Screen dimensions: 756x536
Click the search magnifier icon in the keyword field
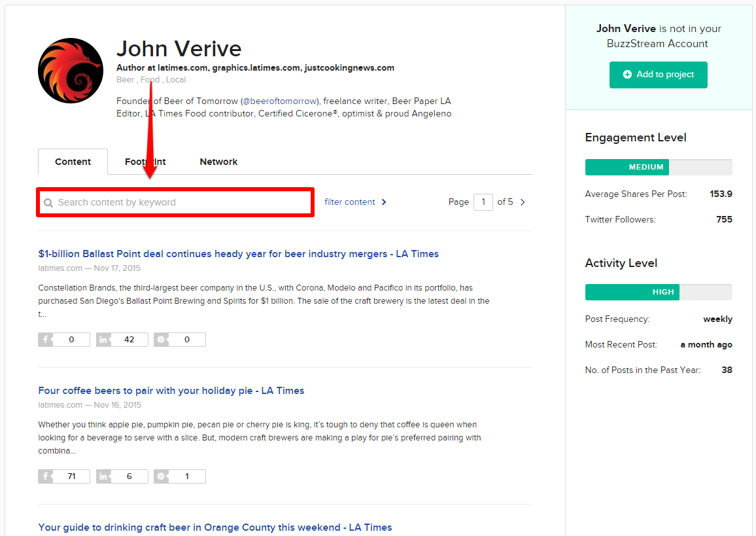click(49, 202)
